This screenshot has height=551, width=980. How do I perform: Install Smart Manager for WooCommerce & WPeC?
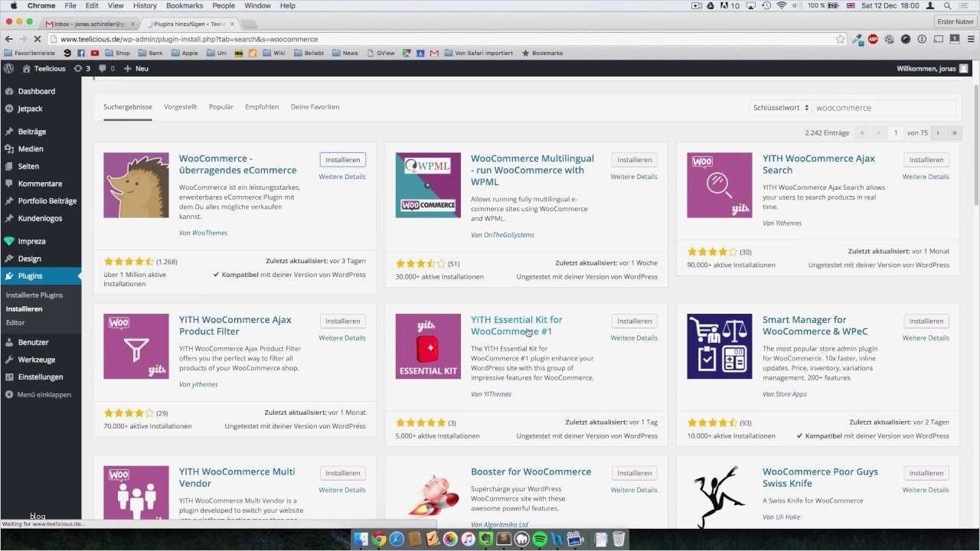click(926, 321)
